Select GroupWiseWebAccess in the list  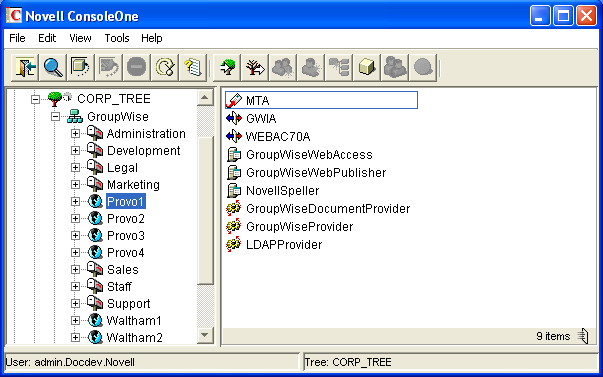[309, 155]
